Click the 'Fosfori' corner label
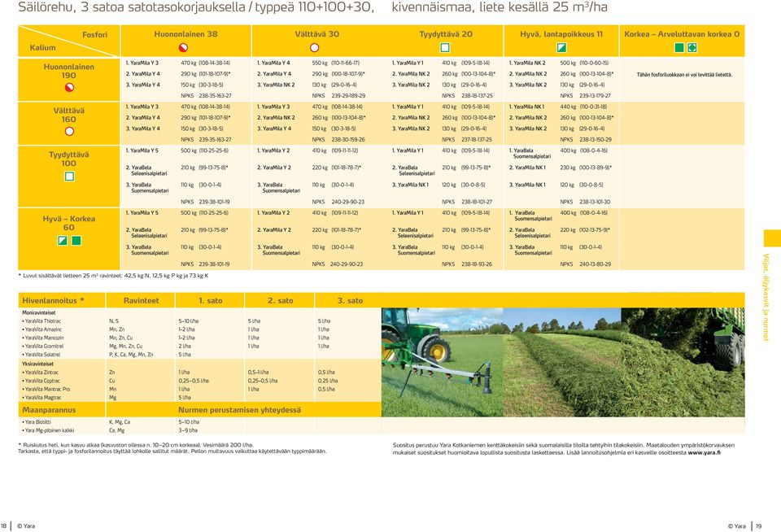This screenshot has width=781, height=532. (x=94, y=34)
